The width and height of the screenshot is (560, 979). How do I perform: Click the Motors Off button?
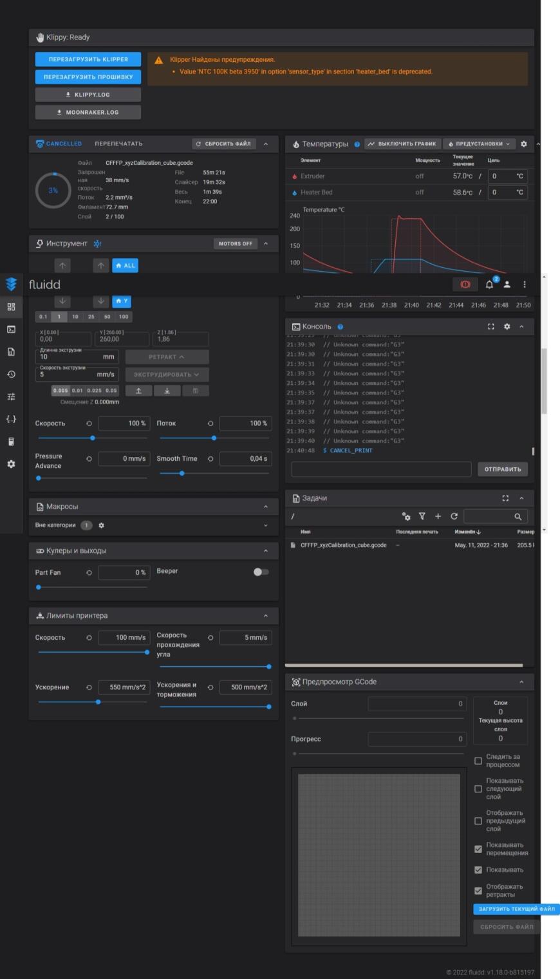tap(235, 244)
